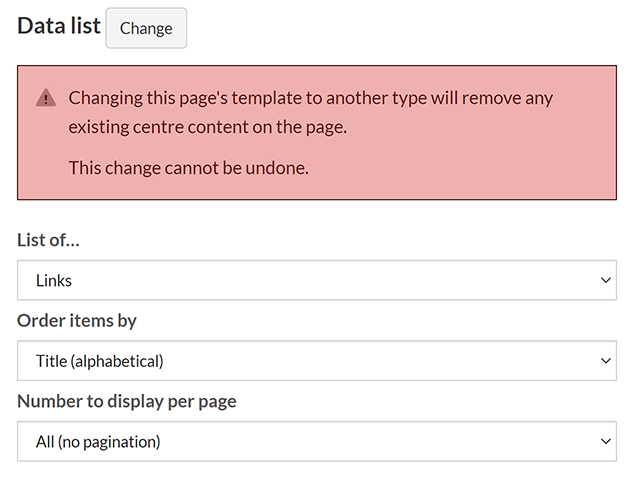This screenshot has width=634, height=484.
Task: Click the 'List of…' field label
Action: coord(48,240)
